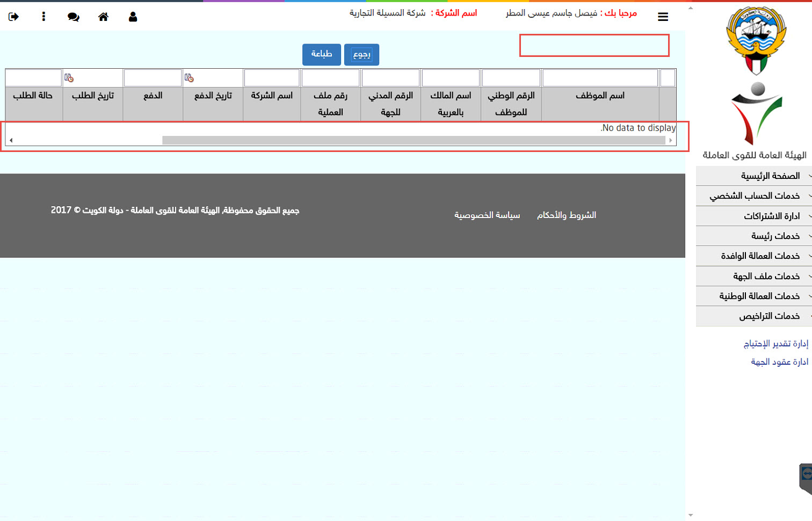Expand خدمات العمالة الوطنية menu
Image resolution: width=812 pixels, height=521 pixels.
(x=754, y=296)
